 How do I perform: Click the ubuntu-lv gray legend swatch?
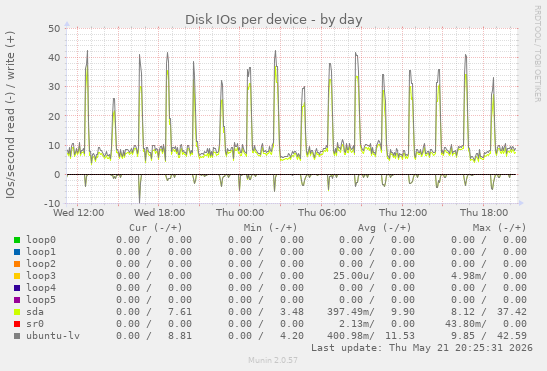click(x=17, y=336)
